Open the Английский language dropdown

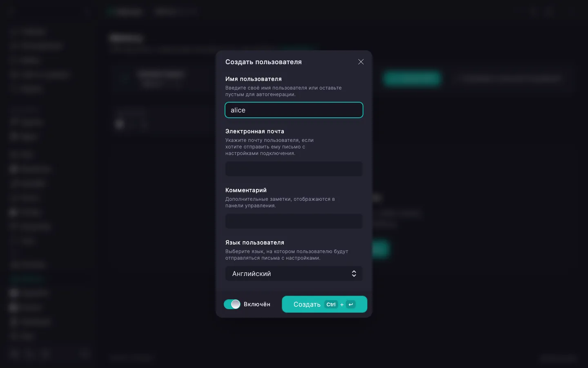[294, 274]
